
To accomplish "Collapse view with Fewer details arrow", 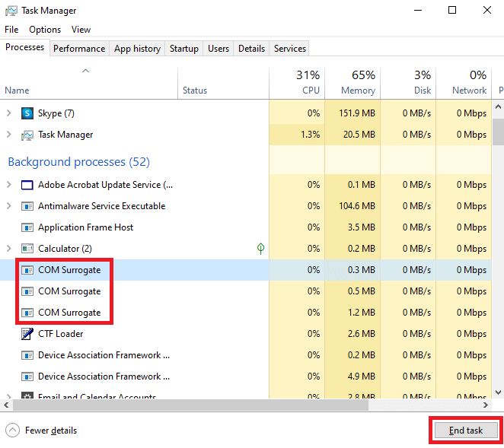I will point(12,430).
